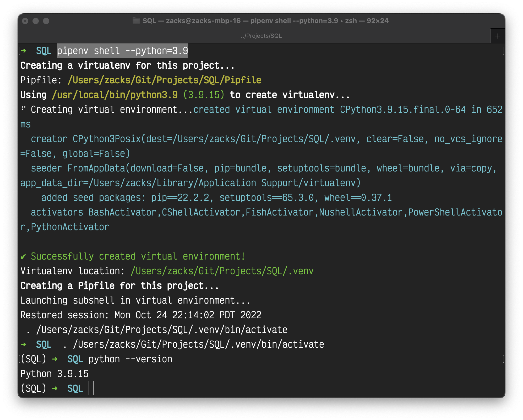Click the green arrow on first prompt line

(x=23, y=51)
